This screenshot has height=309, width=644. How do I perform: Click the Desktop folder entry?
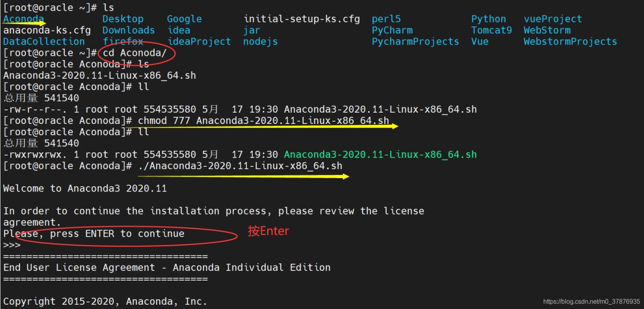122,19
